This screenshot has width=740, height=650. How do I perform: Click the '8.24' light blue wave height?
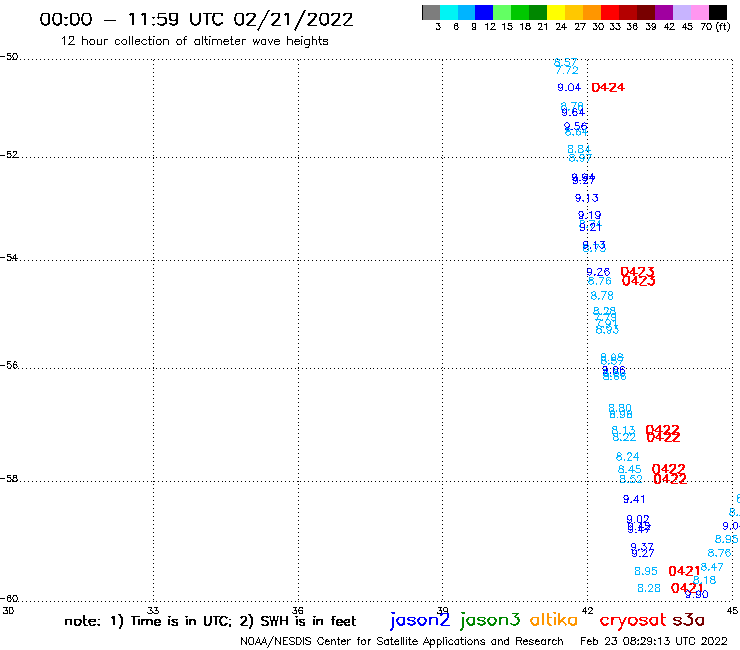coord(627,457)
